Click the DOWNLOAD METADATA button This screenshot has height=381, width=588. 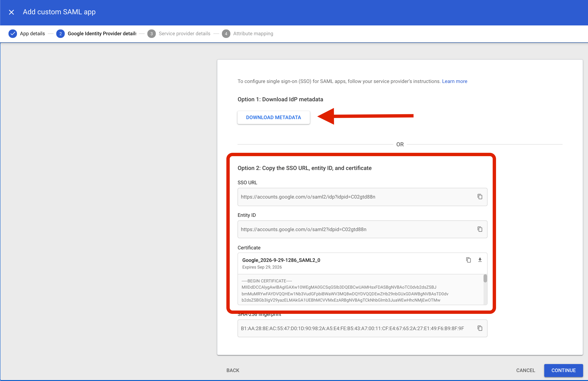(273, 117)
